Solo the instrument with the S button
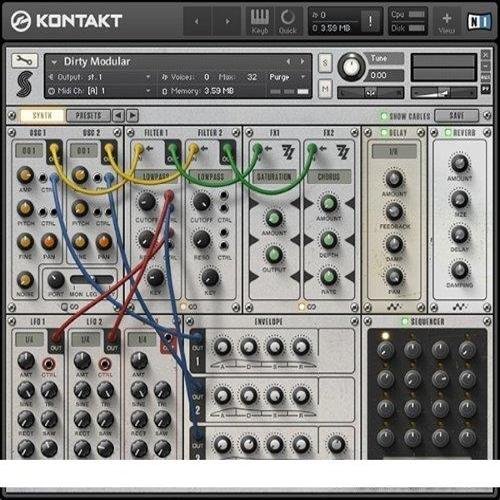The image size is (500, 500). pos(325,62)
